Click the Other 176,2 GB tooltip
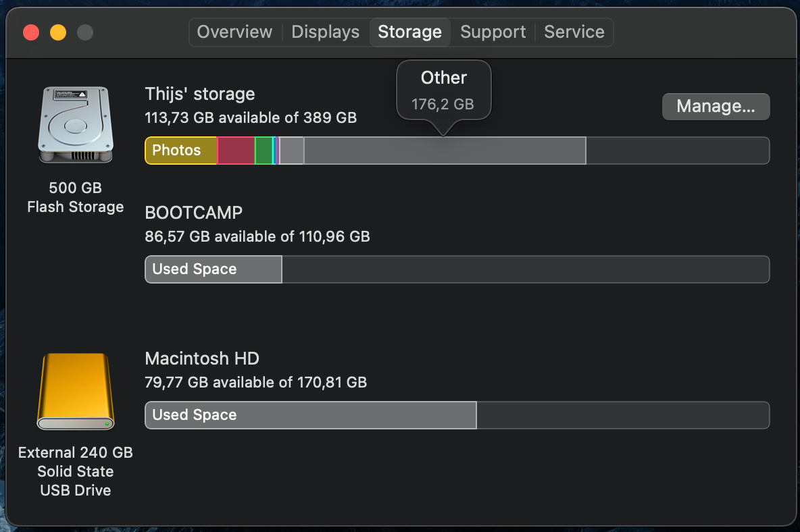 pyautogui.click(x=443, y=90)
